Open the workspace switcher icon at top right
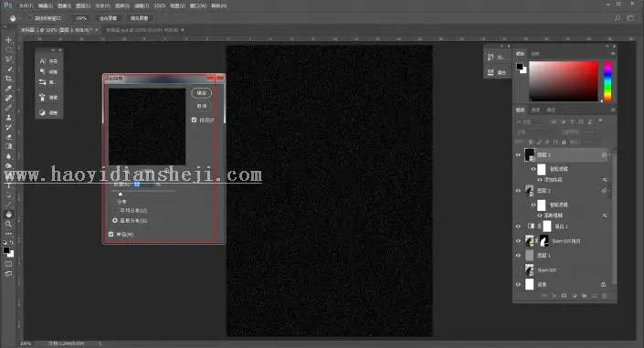 click(630, 18)
